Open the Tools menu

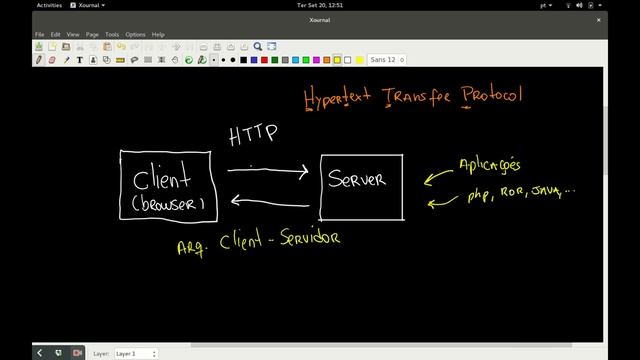112,35
